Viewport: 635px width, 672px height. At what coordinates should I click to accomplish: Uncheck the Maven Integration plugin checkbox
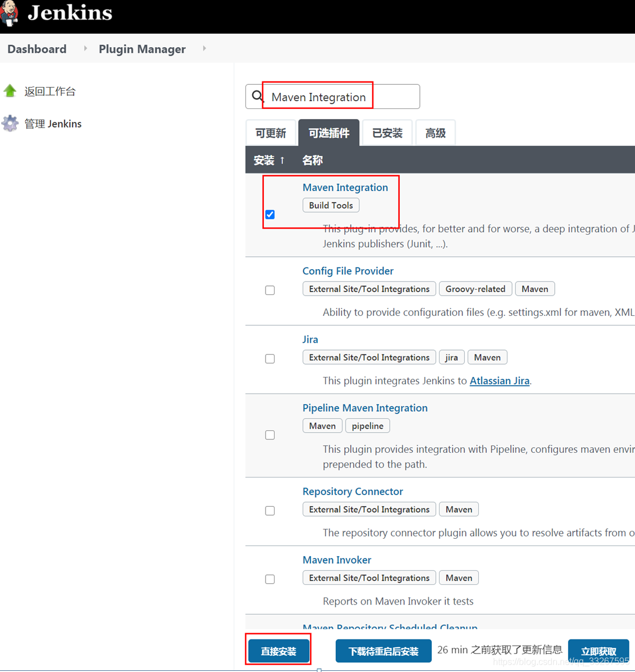point(269,214)
